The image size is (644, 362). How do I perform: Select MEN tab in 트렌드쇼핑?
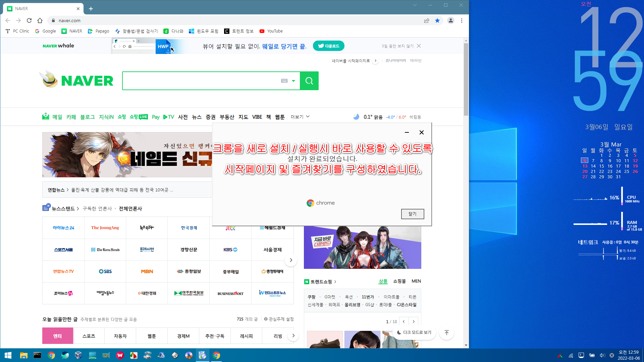[x=416, y=281]
